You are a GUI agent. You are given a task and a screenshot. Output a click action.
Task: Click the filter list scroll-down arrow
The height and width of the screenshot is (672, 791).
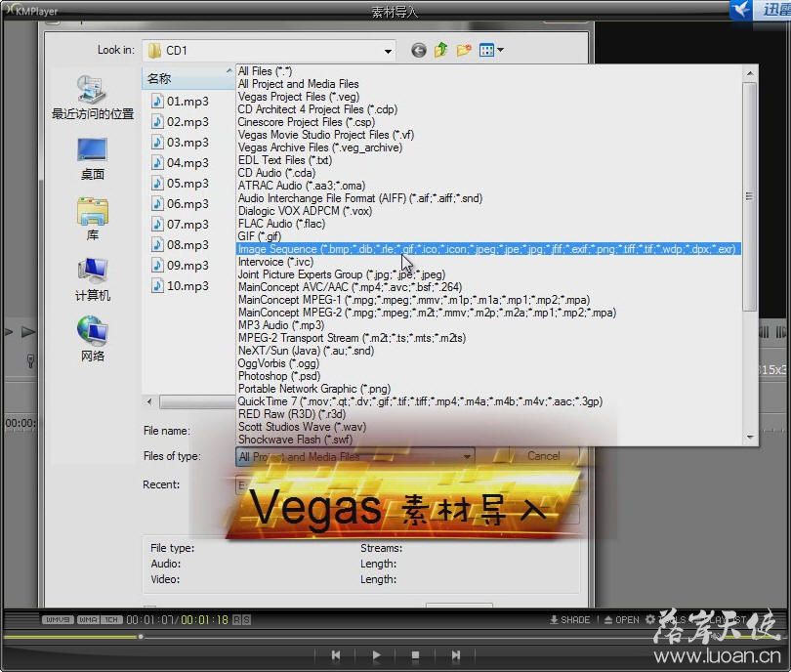tap(750, 437)
